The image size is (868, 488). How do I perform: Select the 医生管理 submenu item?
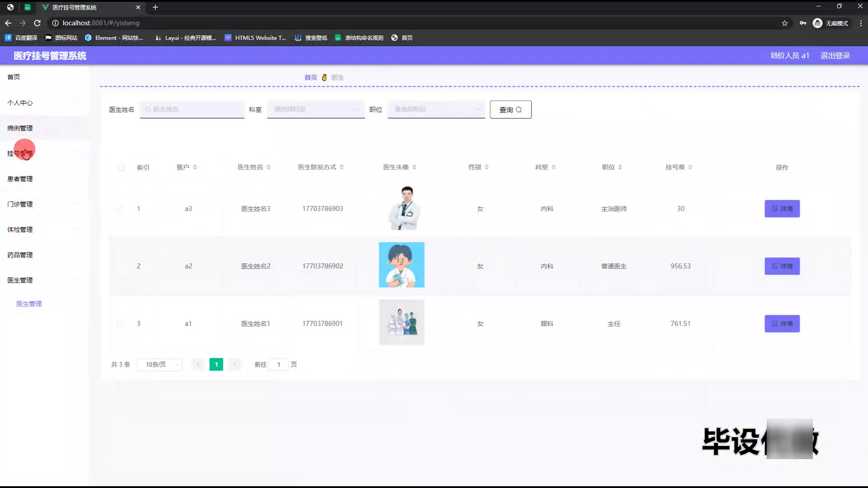click(29, 304)
